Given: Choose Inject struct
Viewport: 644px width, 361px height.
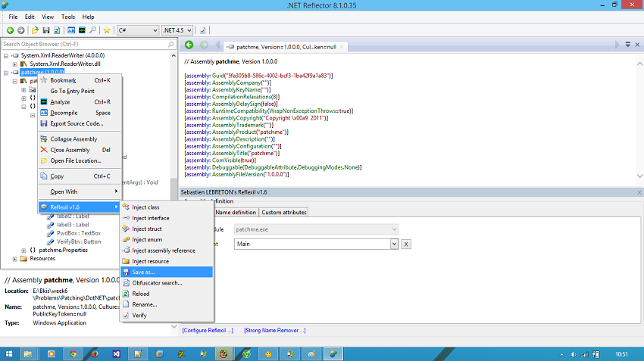Looking at the screenshot, I should click(x=167, y=229).
